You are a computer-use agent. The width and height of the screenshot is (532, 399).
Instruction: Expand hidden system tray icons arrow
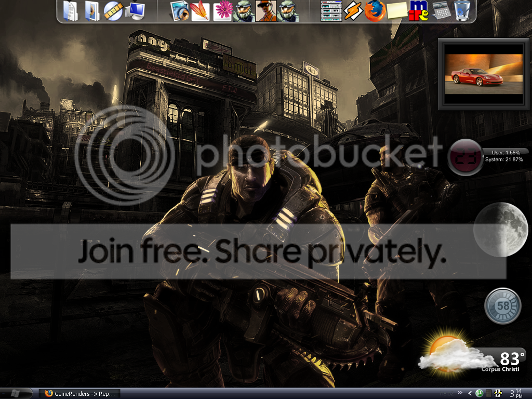pyautogui.click(x=470, y=394)
